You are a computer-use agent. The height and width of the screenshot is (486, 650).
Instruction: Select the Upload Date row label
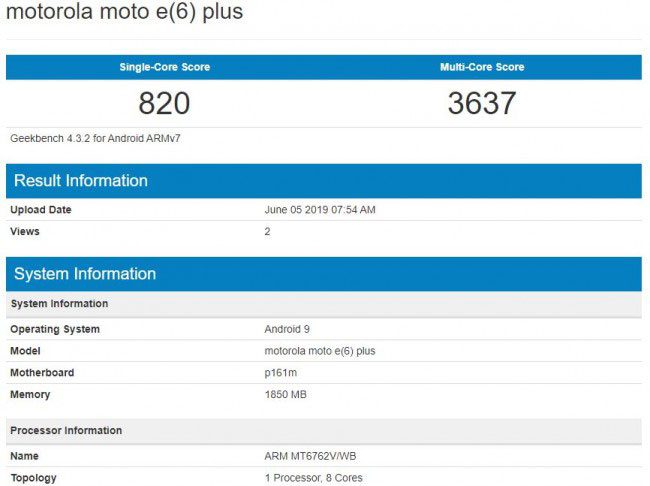(41, 210)
